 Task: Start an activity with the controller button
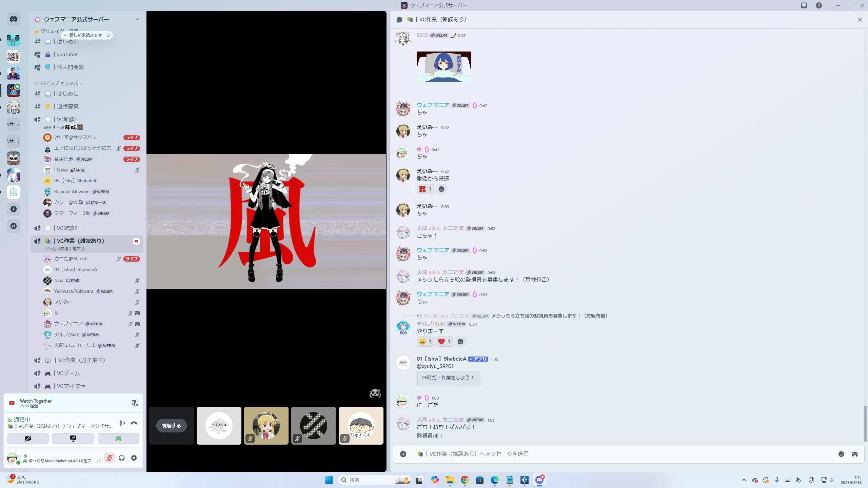coord(118,439)
